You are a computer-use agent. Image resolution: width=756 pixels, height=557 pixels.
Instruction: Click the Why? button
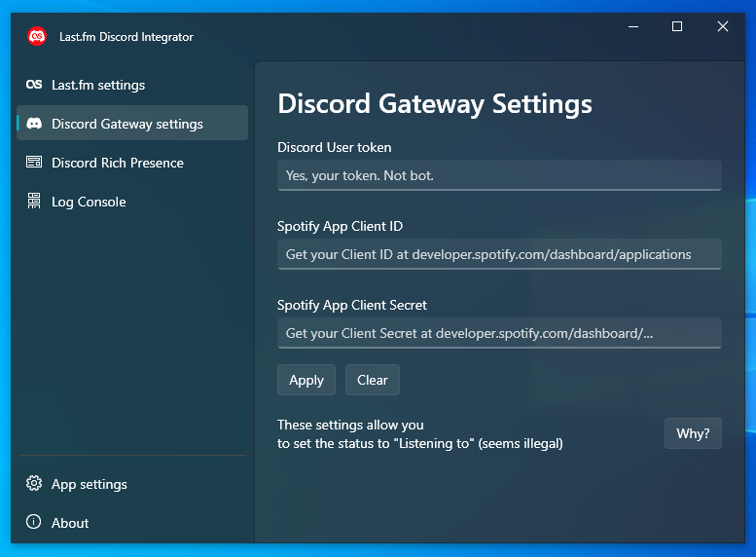click(x=693, y=433)
